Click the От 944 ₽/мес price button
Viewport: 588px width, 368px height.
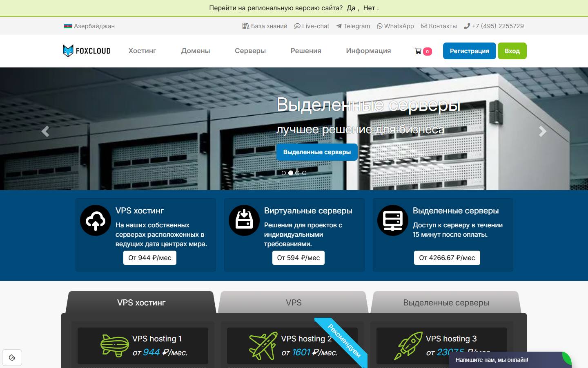(x=150, y=258)
